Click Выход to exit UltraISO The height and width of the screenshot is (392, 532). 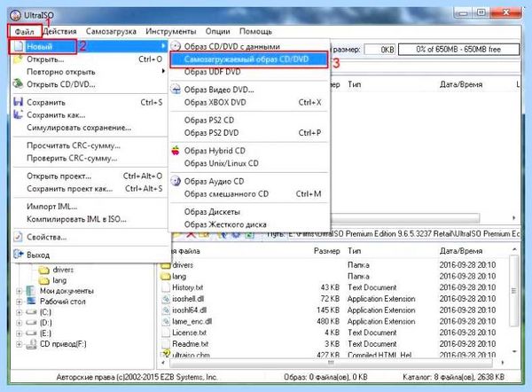tap(90, 255)
